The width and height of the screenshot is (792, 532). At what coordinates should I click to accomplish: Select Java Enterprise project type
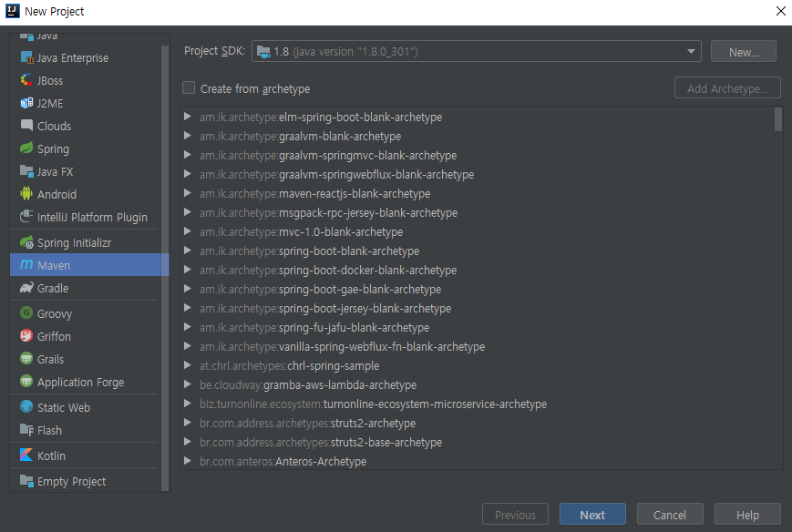pos(73,58)
